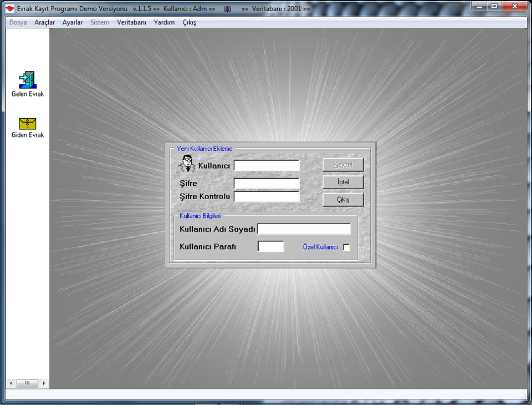Screen dimensions: 532x405
Task: Focus the Kullanıcı input field
Action: 267,165
